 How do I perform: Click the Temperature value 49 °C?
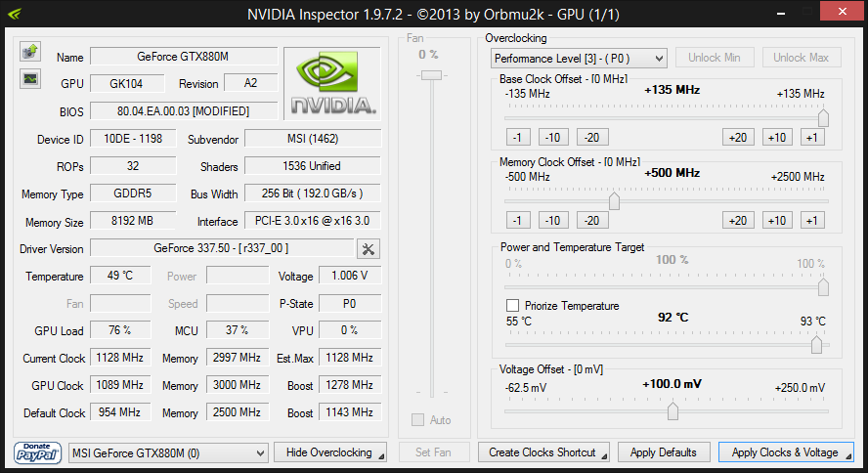click(120, 276)
